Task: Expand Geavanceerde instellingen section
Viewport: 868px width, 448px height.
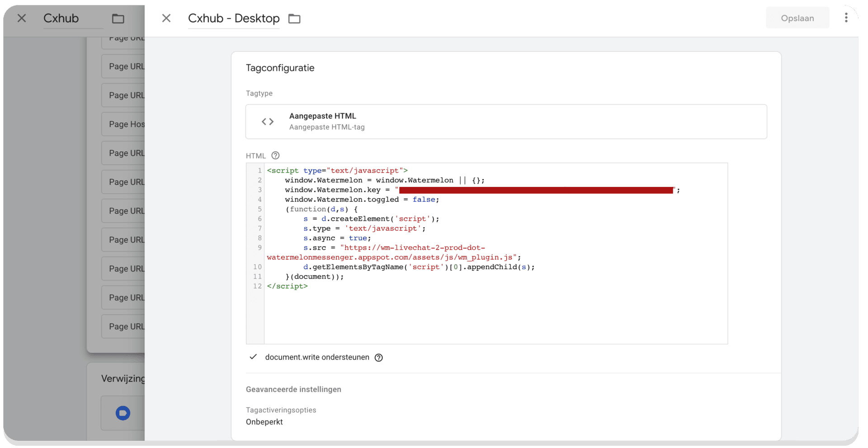Action: coord(293,389)
